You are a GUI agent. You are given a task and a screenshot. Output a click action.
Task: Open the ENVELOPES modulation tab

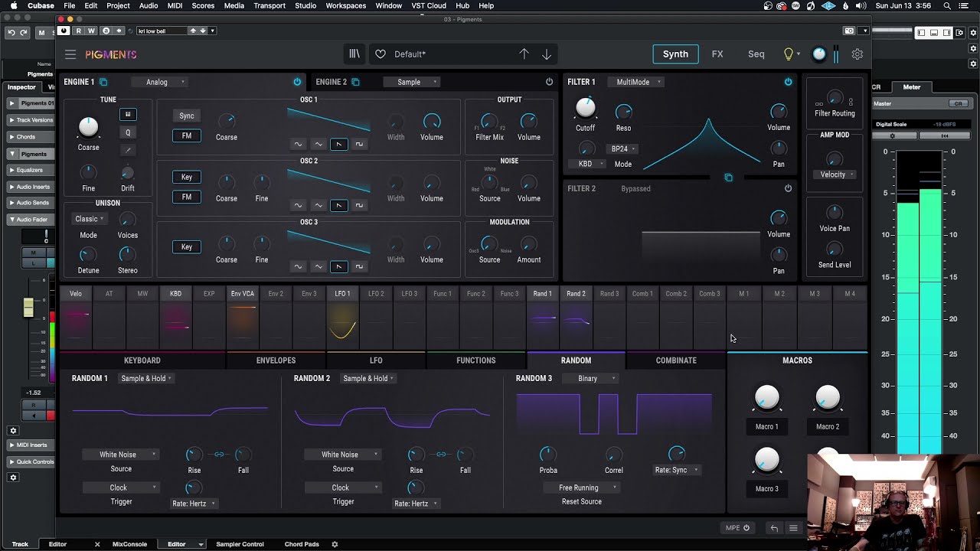point(276,360)
